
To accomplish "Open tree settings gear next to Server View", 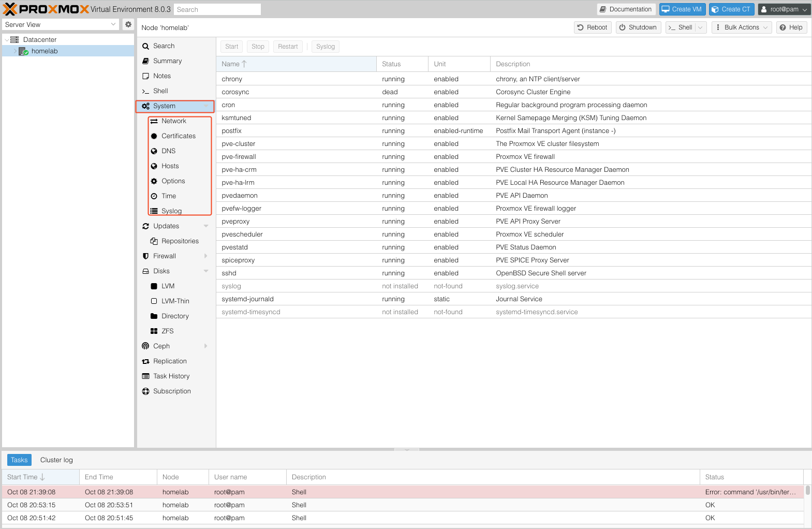I will (128, 24).
